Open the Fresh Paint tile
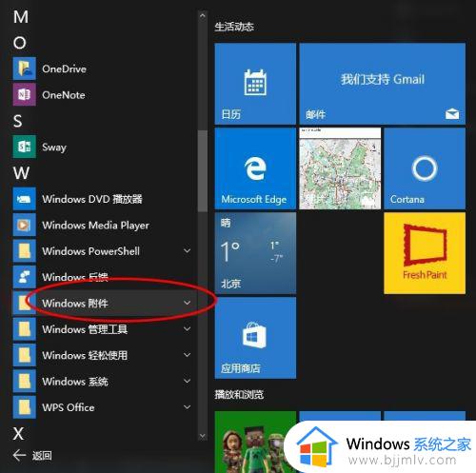476x473 pixels. click(425, 253)
